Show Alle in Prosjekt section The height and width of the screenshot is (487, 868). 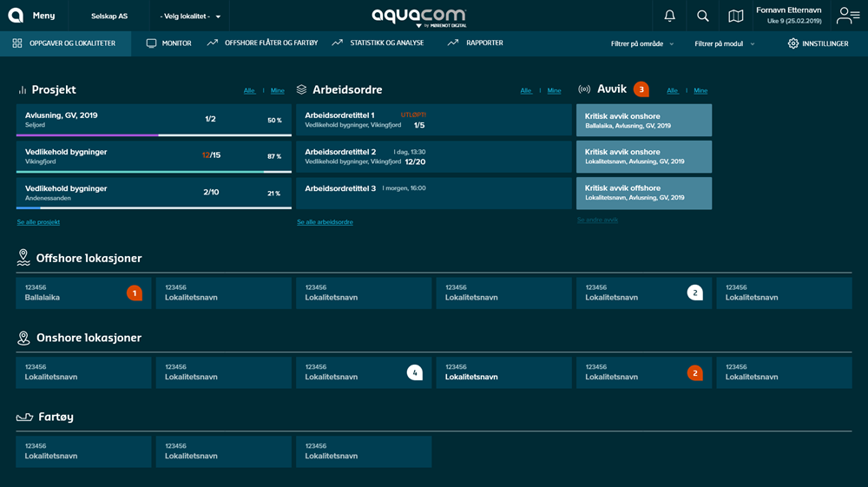[249, 90]
